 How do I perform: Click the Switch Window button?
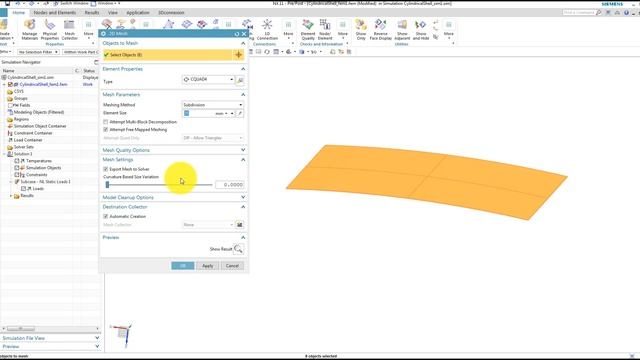coord(71,3)
